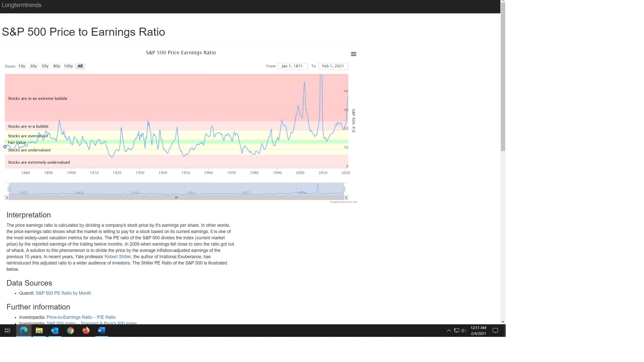Image resolution: width=644 pixels, height=362 pixels.
Task: Click the navigator right range handle
Action: [344, 189]
